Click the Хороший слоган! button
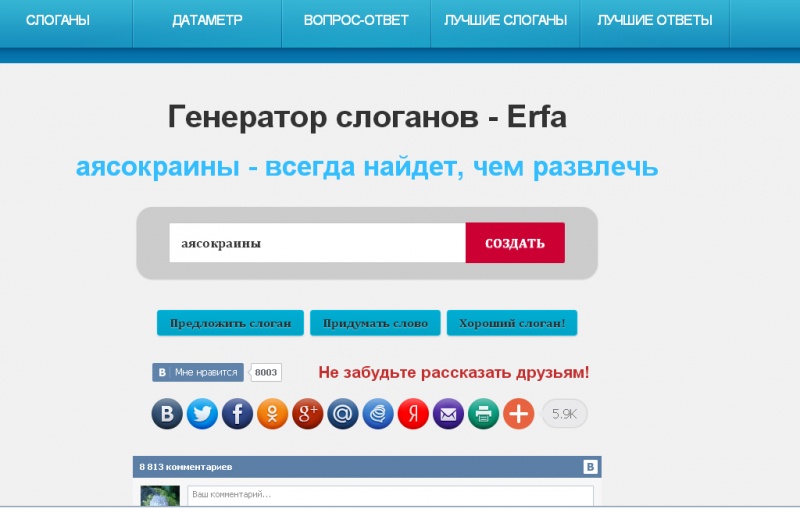Image resolution: width=800 pixels, height=509 pixels. pyautogui.click(x=512, y=323)
